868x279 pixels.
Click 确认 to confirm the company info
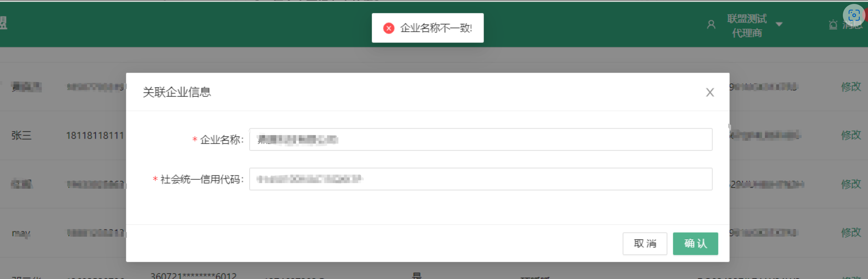695,243
